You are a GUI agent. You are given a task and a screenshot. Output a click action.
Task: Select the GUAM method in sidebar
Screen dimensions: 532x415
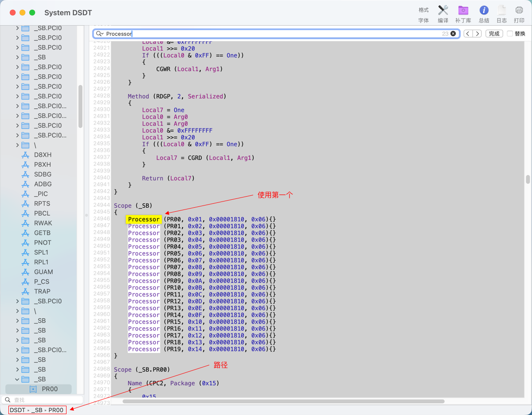[x=43, y=272]
